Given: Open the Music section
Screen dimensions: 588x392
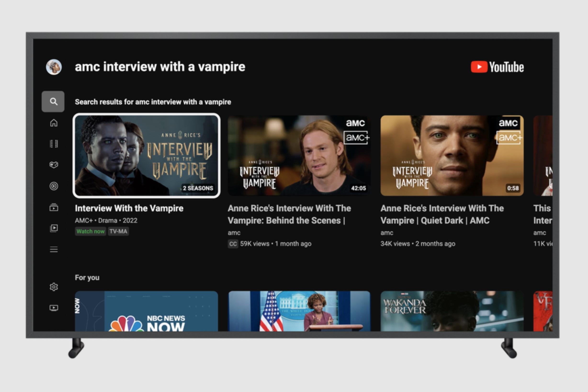Looking at the screenshot, I should pos(53,186).
